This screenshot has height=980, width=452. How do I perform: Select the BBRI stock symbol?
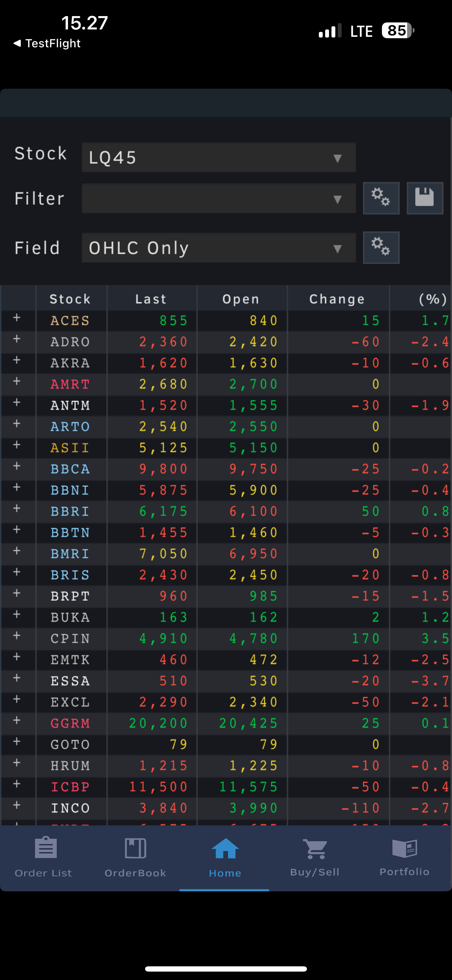[x=70, y=511]
